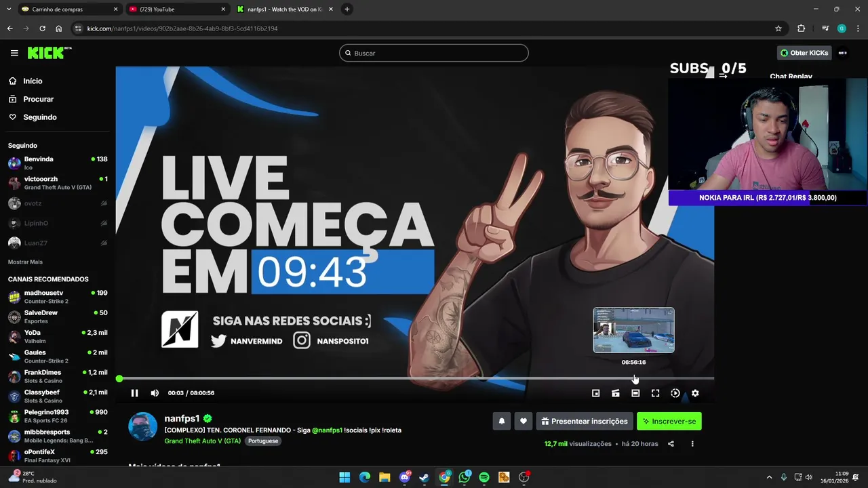868x488 pixels.
Task: Open the three-dot video options menu
Action: click(692, 444)
